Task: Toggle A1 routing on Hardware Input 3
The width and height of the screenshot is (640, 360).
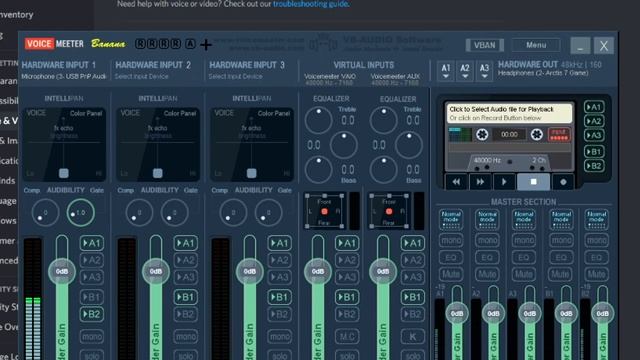Action: pos(280,243)
